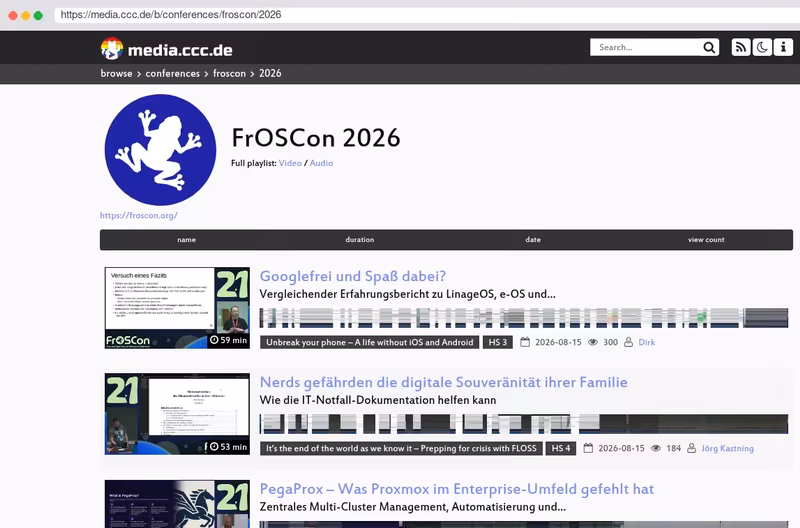Click subtitle Vergleichender Erfahrungsbericht zu LinageOS
This screenshot has width=800, height=528.
pyautogui.click(x=408, y=294)
